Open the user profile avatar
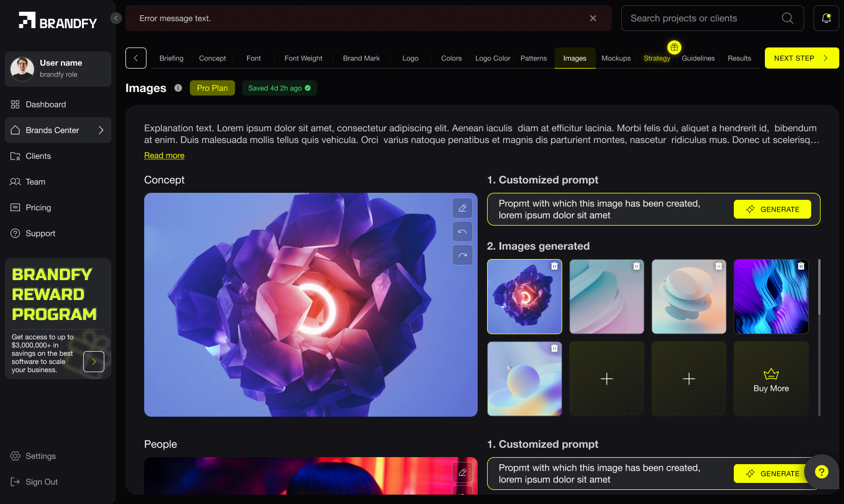 22,69
